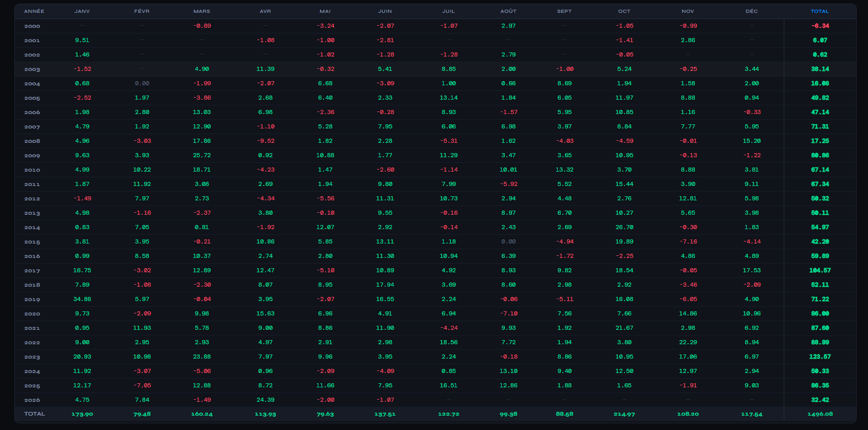Click the 34.86 value for January 2019
Screen dimensions: 868x430
(82, 299)
